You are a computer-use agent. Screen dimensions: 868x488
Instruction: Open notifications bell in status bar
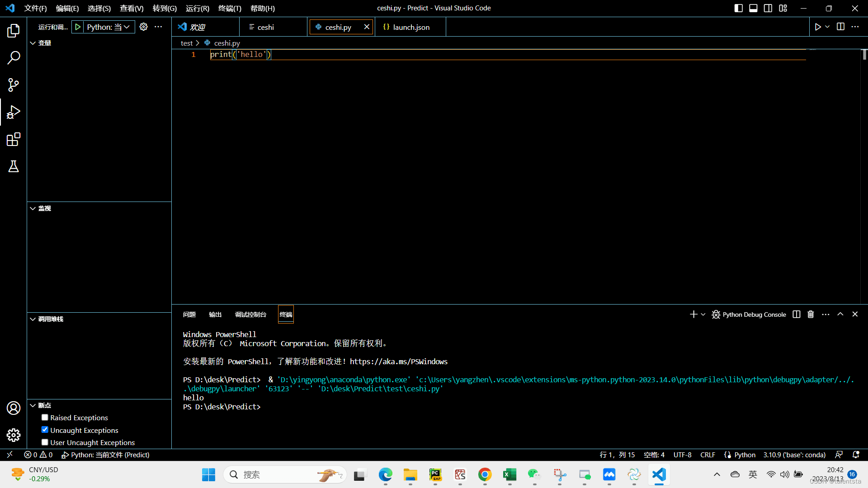856,455
